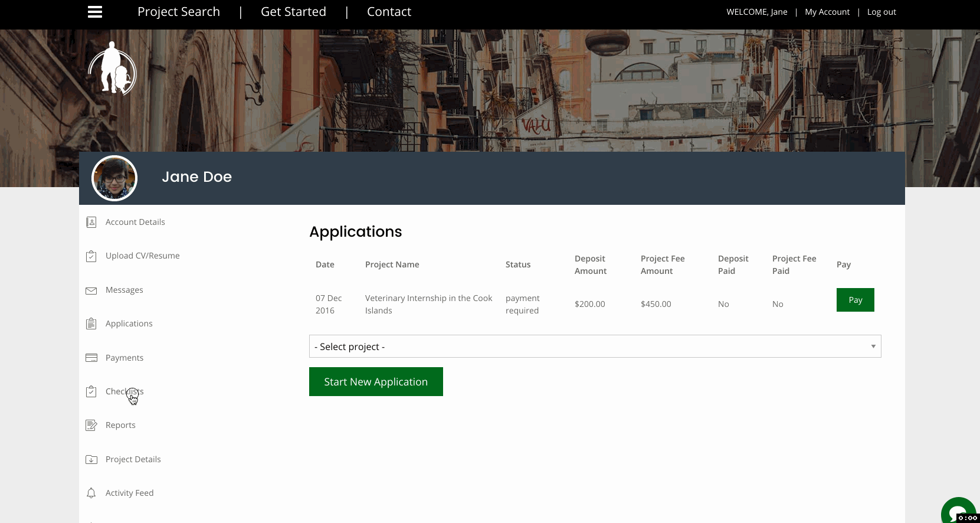The image size is (980, 523).
Task: Click the Payments credit card icon
Action: tap(91, 358)
